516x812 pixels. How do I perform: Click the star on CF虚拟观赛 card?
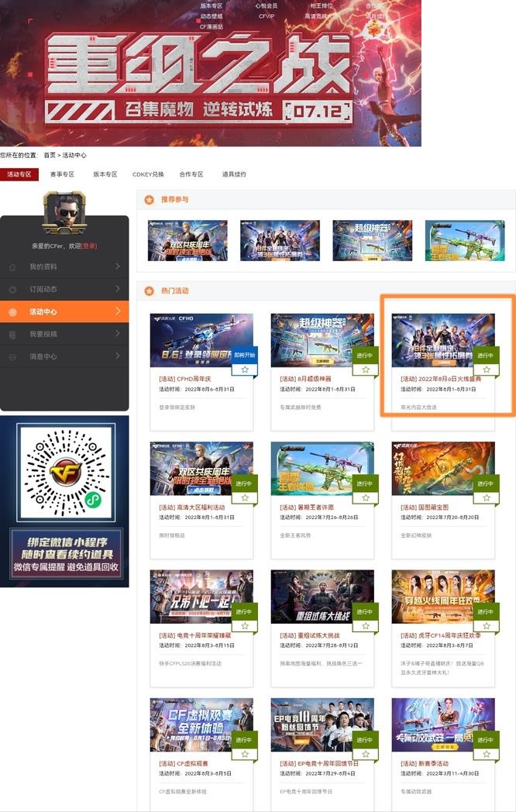pos(245,754)
